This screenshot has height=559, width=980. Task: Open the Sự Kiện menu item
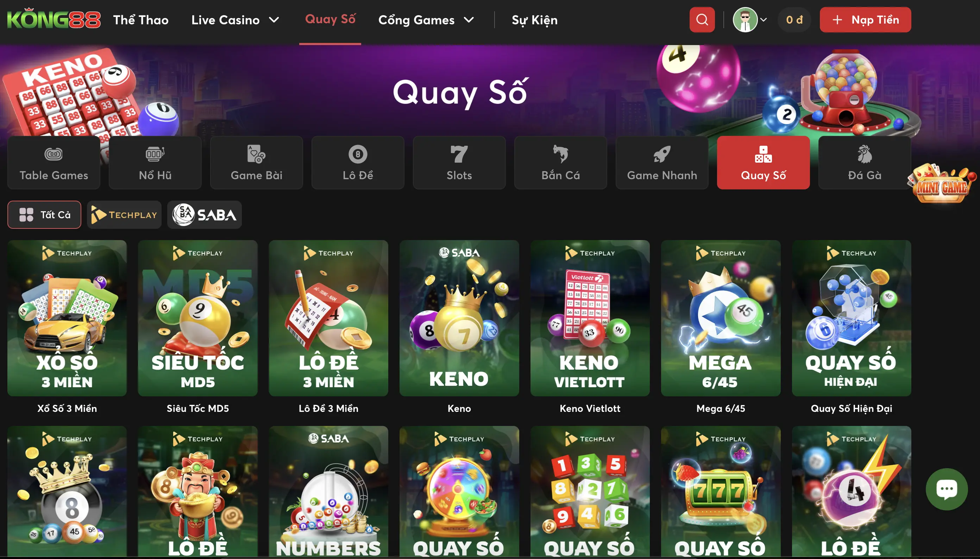pos(534,20)
